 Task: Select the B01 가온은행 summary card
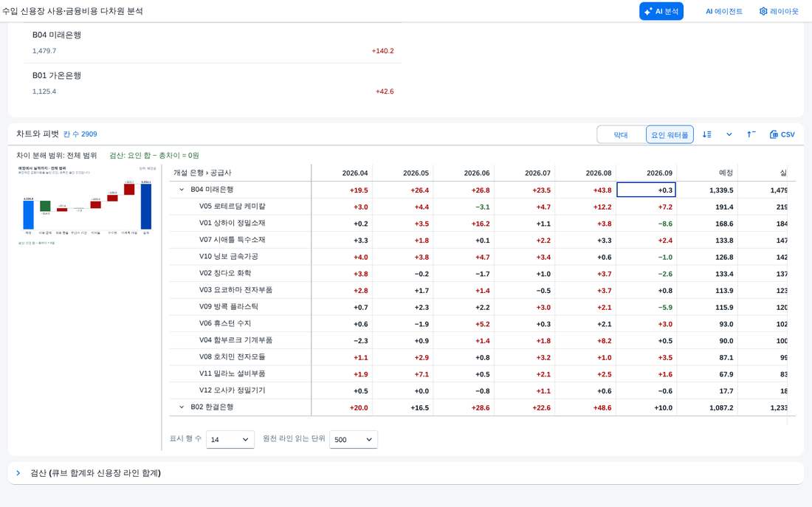[213, 83]
